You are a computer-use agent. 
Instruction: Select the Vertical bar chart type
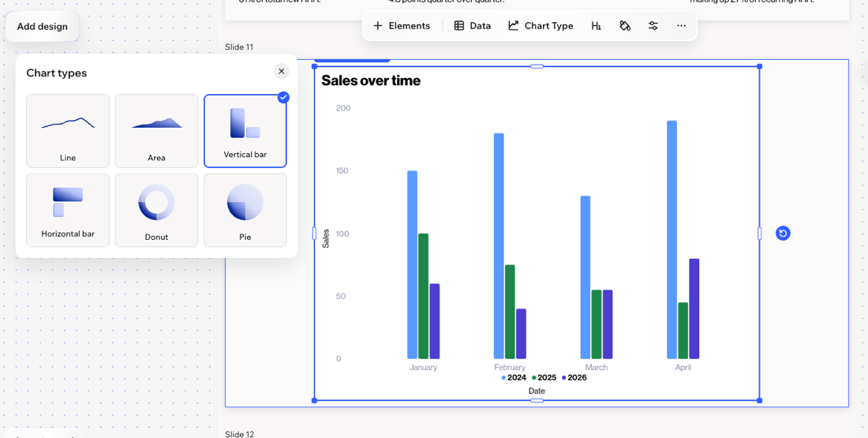point(245,131)
